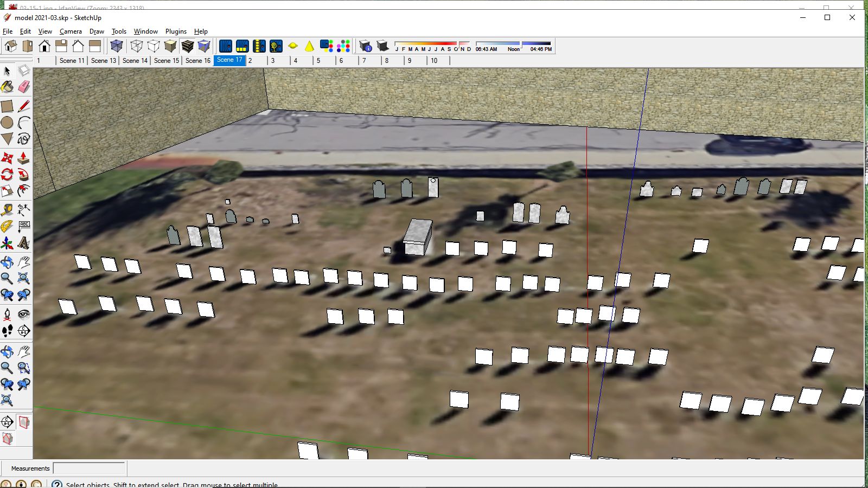Toggle X-ray face style
The height and width of the screenshot is (488, 868).
click(x=117, y=46)
